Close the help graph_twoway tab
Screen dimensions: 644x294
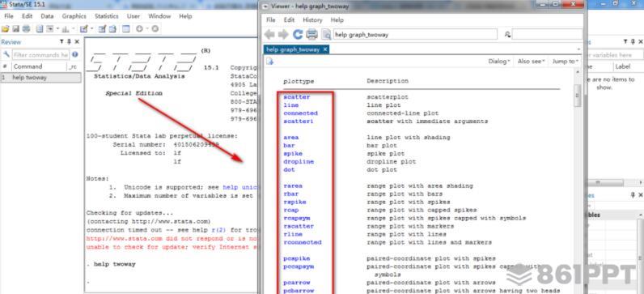324,49
